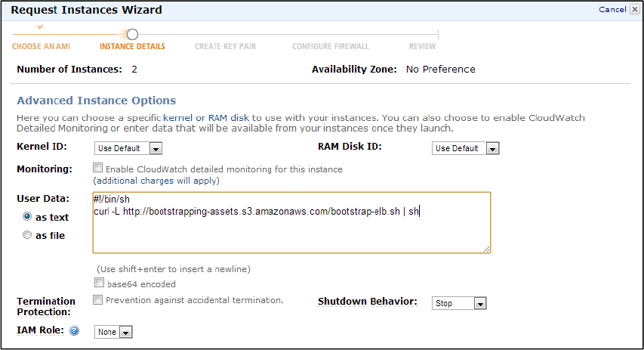Click the Cancel link
This screenshot has width=644, height=350.
point(612,10)
